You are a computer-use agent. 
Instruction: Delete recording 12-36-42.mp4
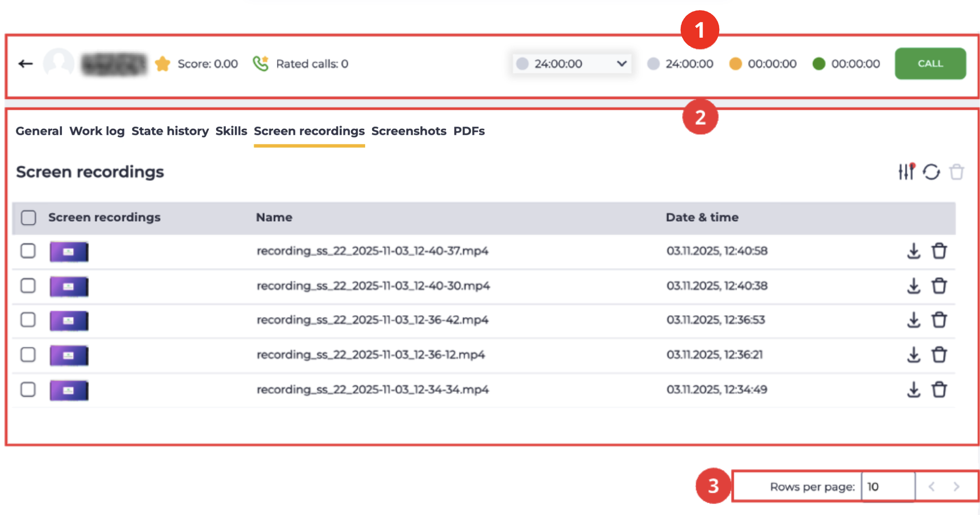tap(939, 320)
